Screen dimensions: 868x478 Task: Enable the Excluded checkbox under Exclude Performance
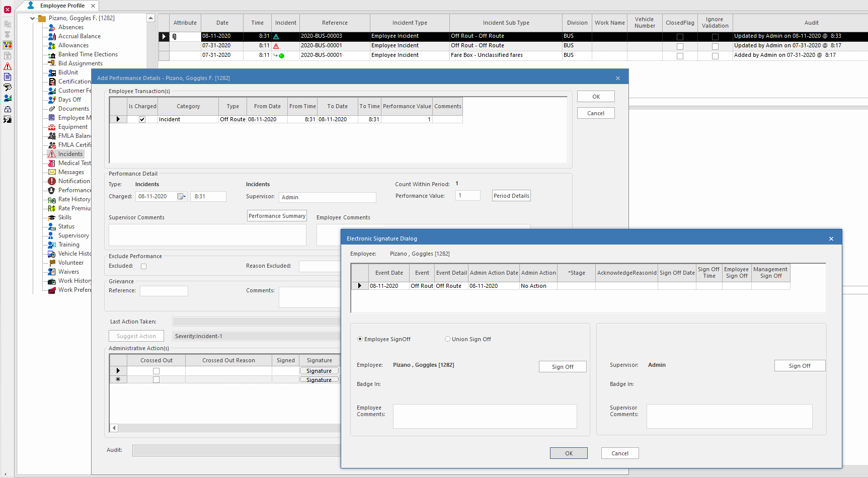click(143, 266)
